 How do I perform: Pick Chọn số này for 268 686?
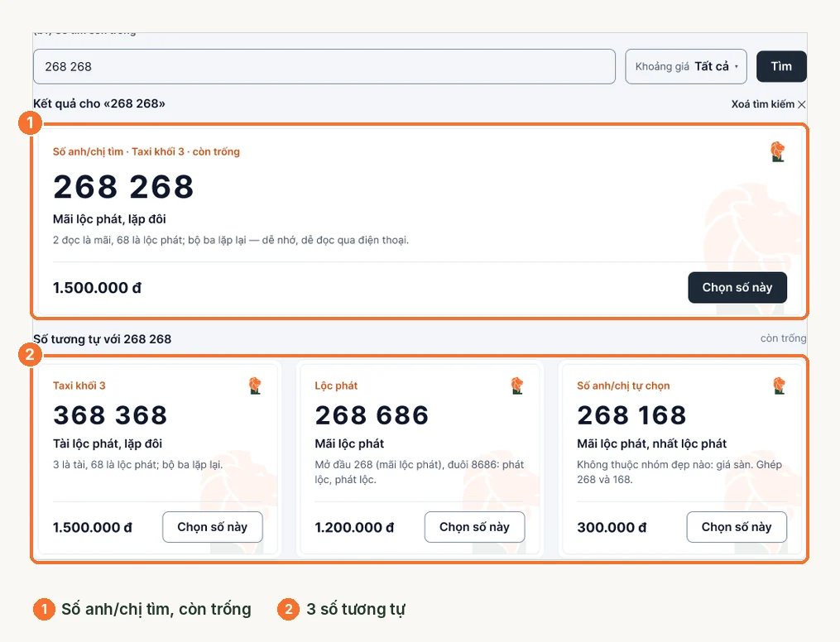pyautogui.click(x=474, y=527)
